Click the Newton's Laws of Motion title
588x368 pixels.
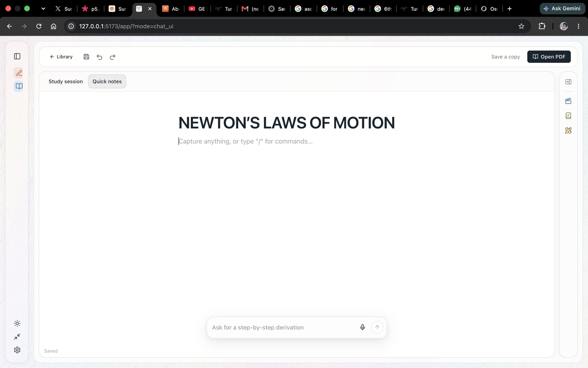(286, 123)
